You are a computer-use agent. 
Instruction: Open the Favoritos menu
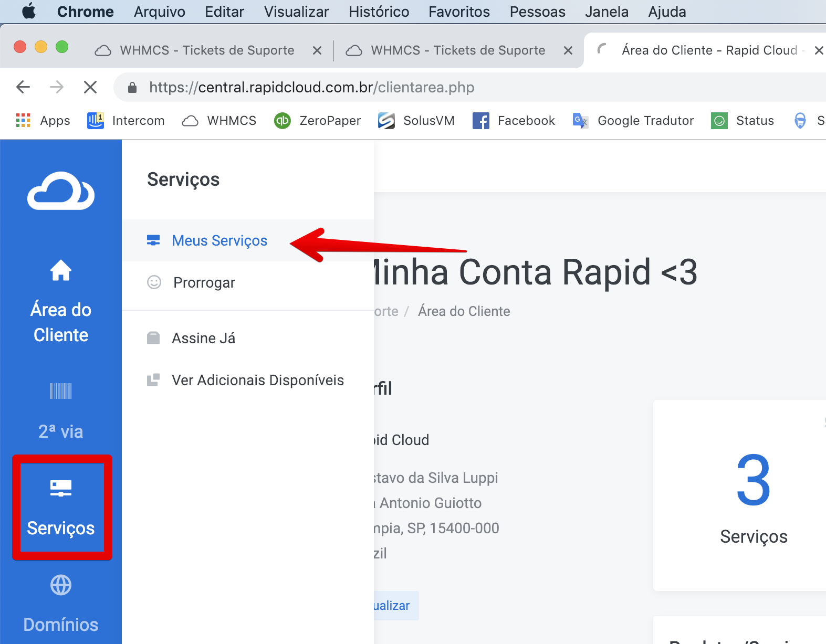(459, 12)
